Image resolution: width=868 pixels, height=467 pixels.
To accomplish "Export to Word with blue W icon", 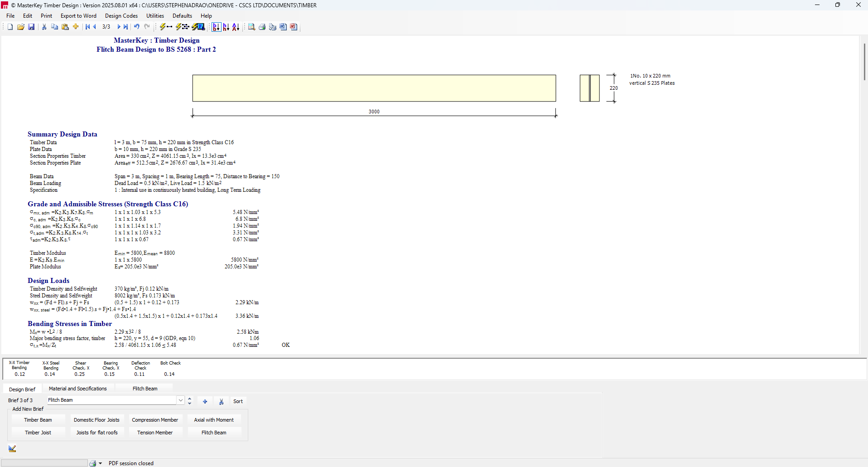I will coord(283,27).
